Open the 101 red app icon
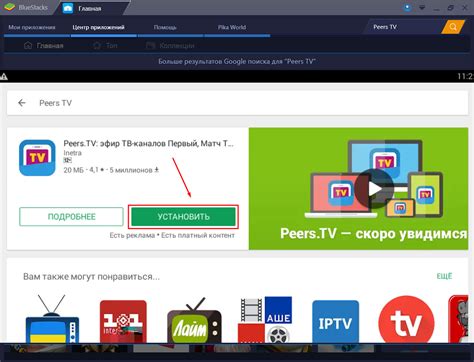 [x=123, y=321]
